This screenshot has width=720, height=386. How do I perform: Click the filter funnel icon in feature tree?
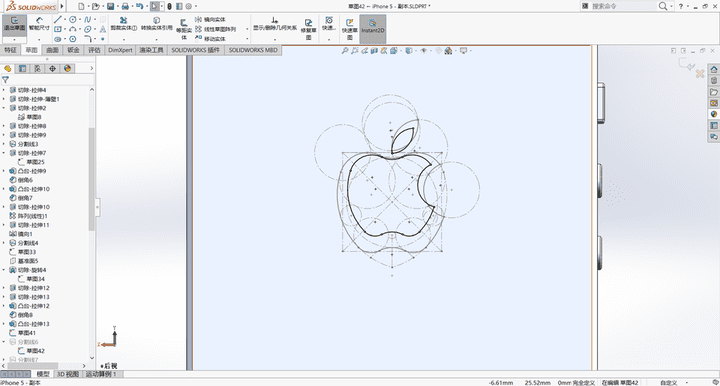coord(6,80)
